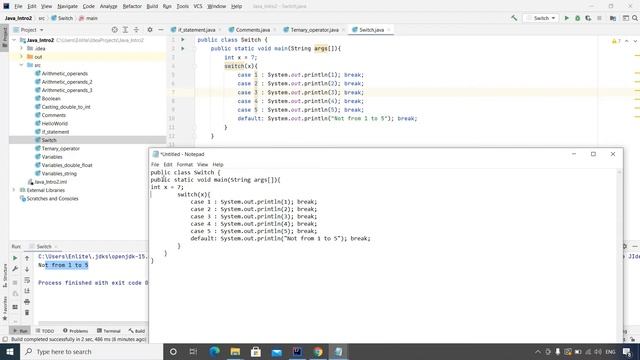
Task: Collapse the src folder
Action: tap(22, 65)
